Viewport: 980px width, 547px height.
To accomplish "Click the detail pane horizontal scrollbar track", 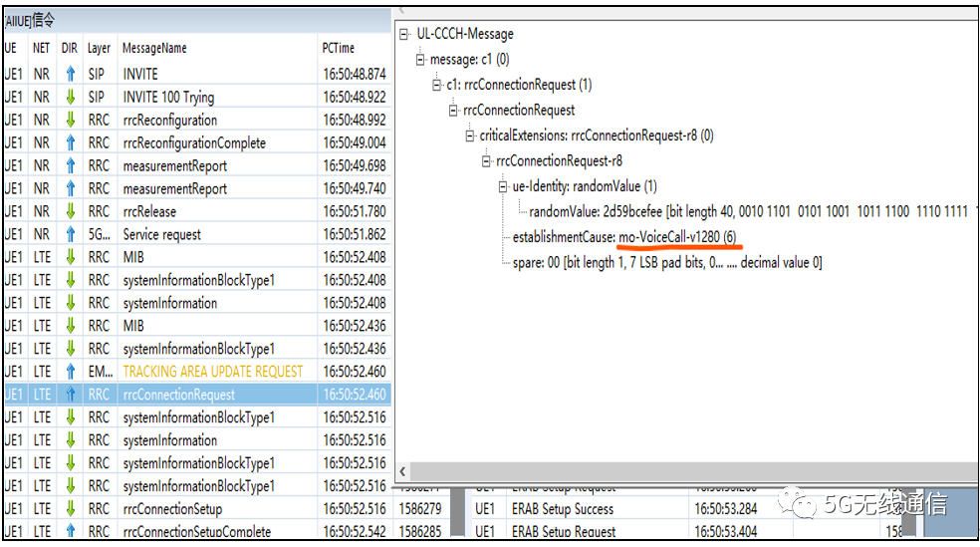I will click(694, 471).
